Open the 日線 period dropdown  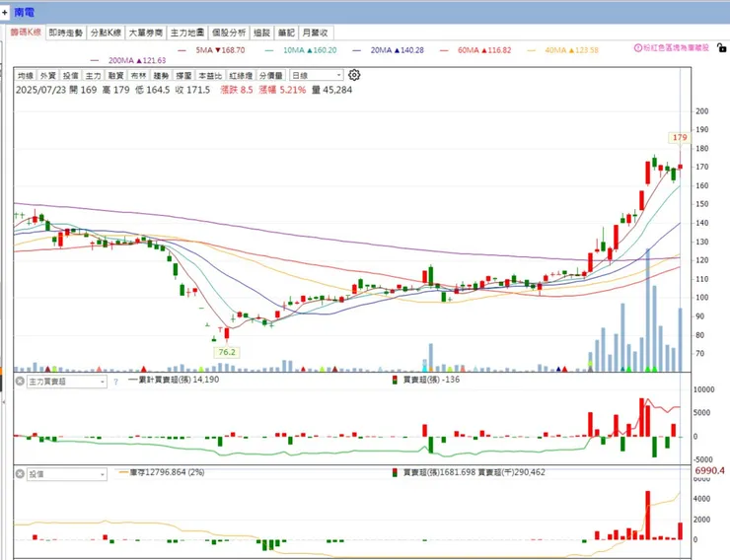pyautogui.click(x=316, y=75)
